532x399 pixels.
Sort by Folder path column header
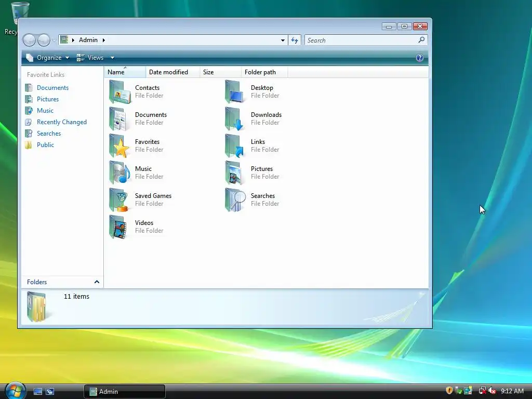pos(264,72)
